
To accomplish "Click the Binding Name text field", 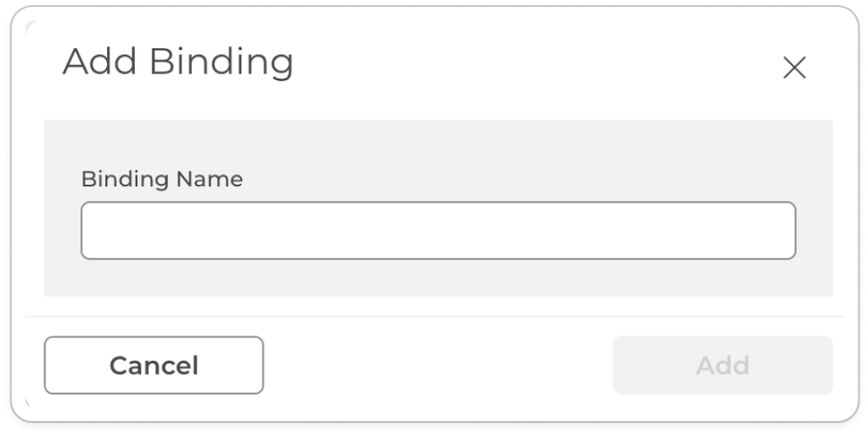I will pyautogui.click(x=438, y=231).
